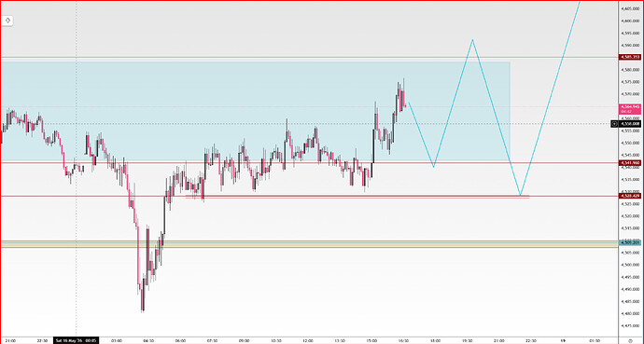Click the 4,490.000 price axis label
Viewport: 644px width, 344px height.
630,290
